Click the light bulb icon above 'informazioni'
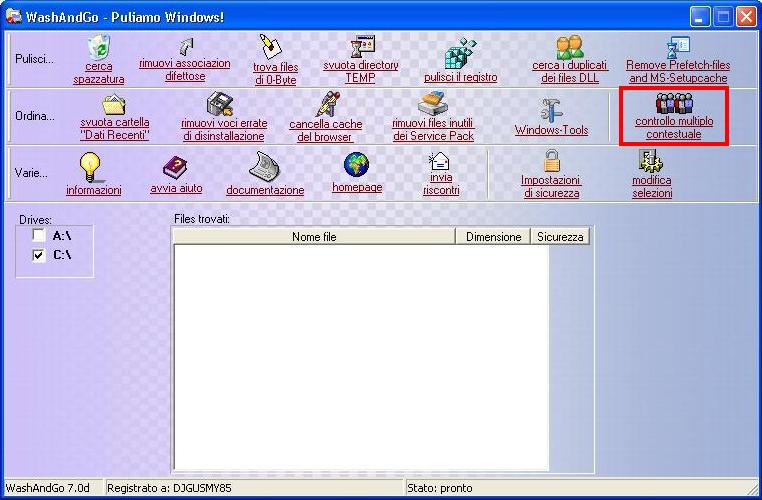 [90, 167]
